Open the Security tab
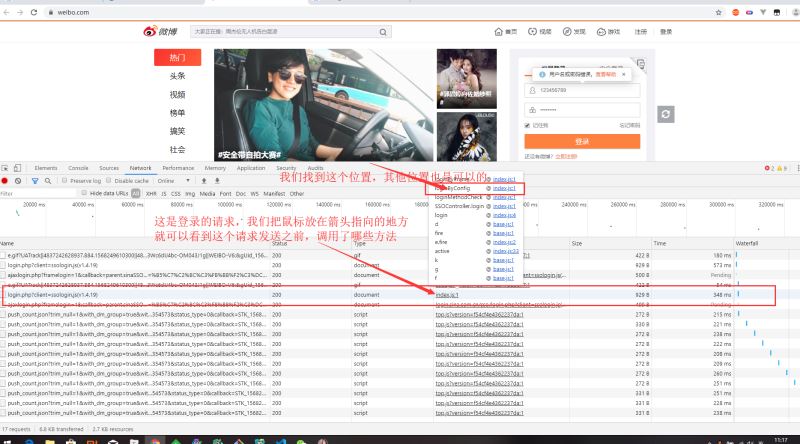The image size is (800, 444). 286,168
